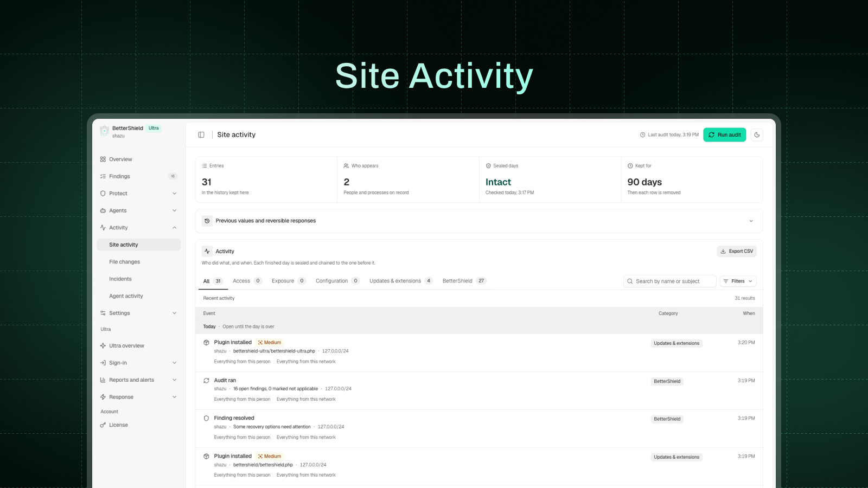Click the BetterShield logo icon
The image size is (868, 488).
coord(104,131)
